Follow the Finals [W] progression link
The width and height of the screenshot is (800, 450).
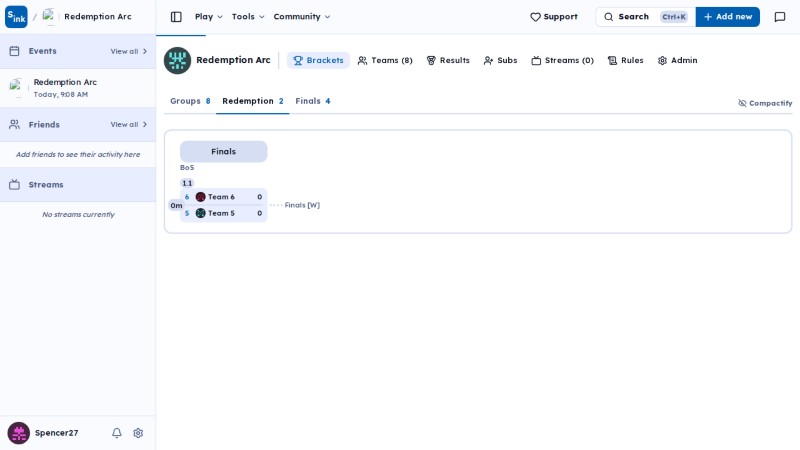[302, 205]
